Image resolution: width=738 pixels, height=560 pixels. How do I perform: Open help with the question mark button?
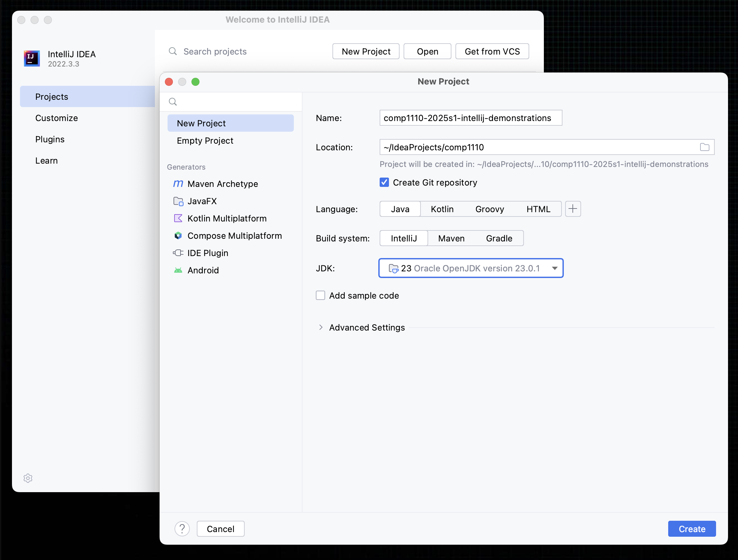coord(182,529)
